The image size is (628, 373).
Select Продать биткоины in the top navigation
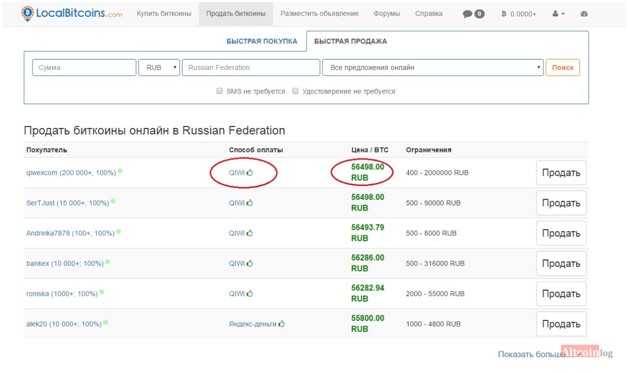coord(236,14)
